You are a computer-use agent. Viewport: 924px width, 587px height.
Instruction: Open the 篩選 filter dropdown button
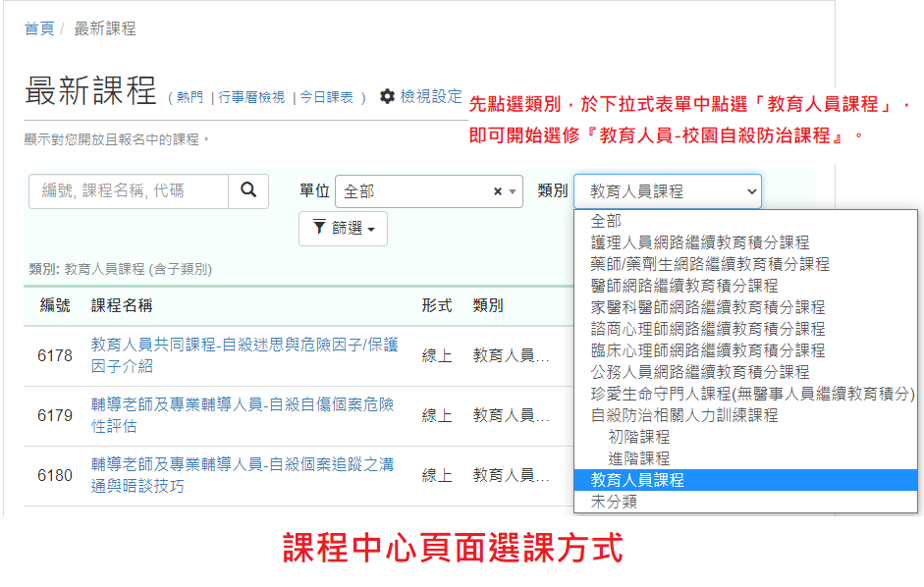coord(343,228)
